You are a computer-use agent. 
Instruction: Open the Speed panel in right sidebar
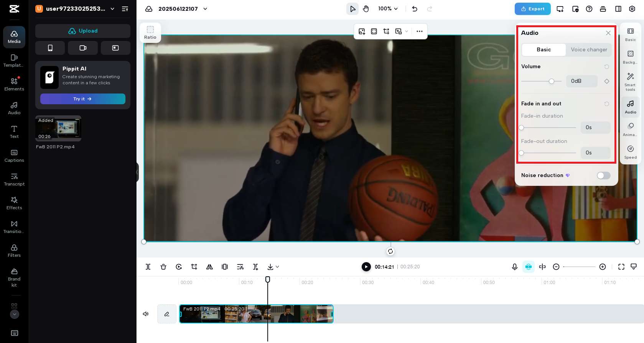(630, 152)
